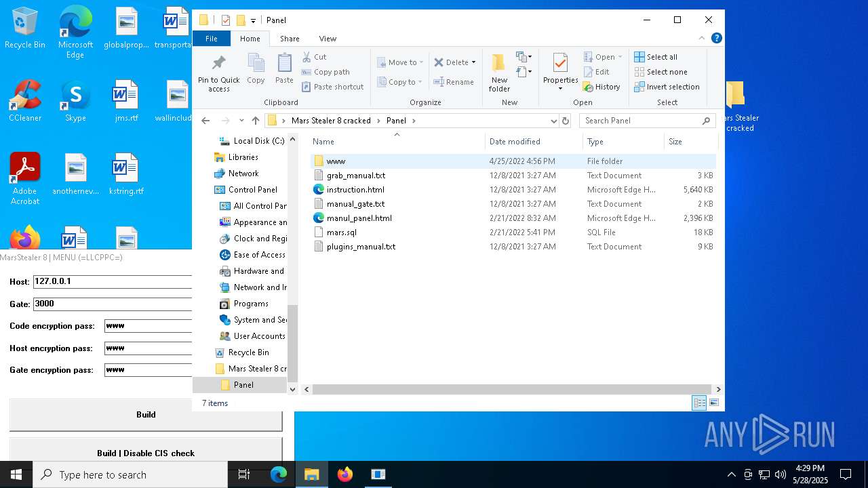Expand the Open button dropdown
This screenshot has height=488, width=868.
[620, 57]
